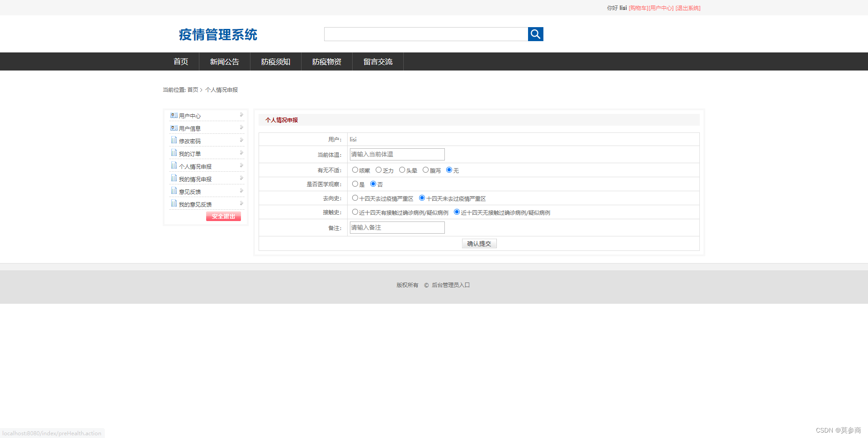Open the 首页 navigation tab
Screen dimensions: 868x438
(x=181, y=61)
